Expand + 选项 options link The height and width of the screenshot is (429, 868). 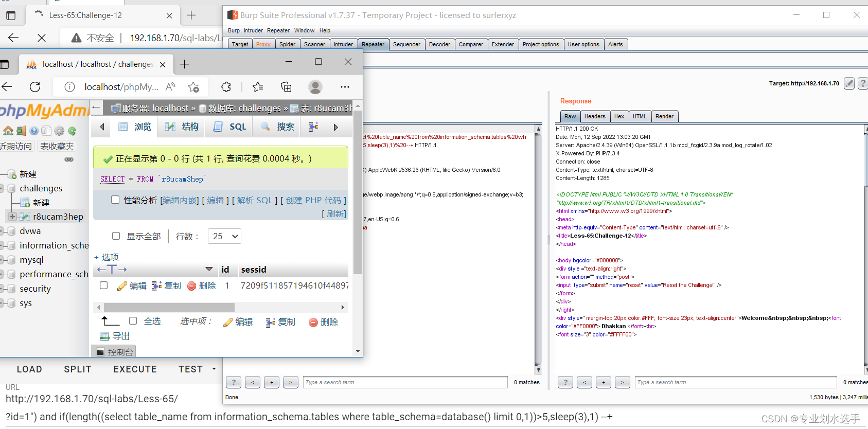point(107,257)
